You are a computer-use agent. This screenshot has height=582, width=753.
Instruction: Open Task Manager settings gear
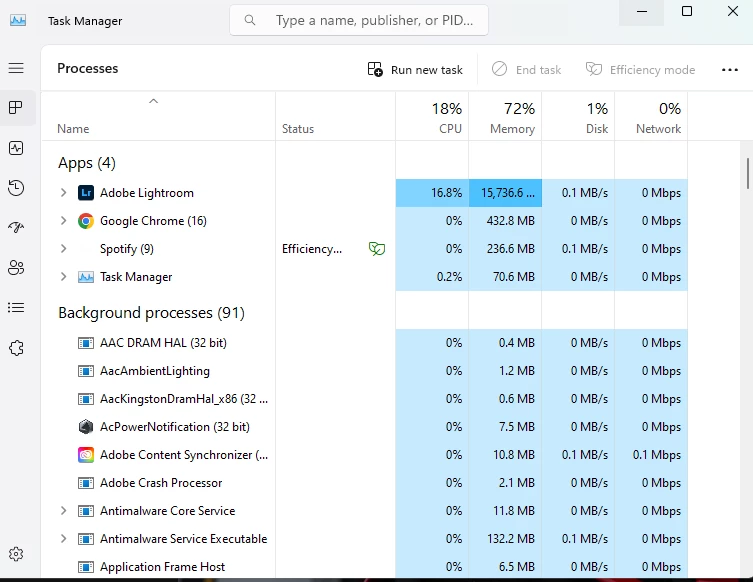tap(16, 554)
